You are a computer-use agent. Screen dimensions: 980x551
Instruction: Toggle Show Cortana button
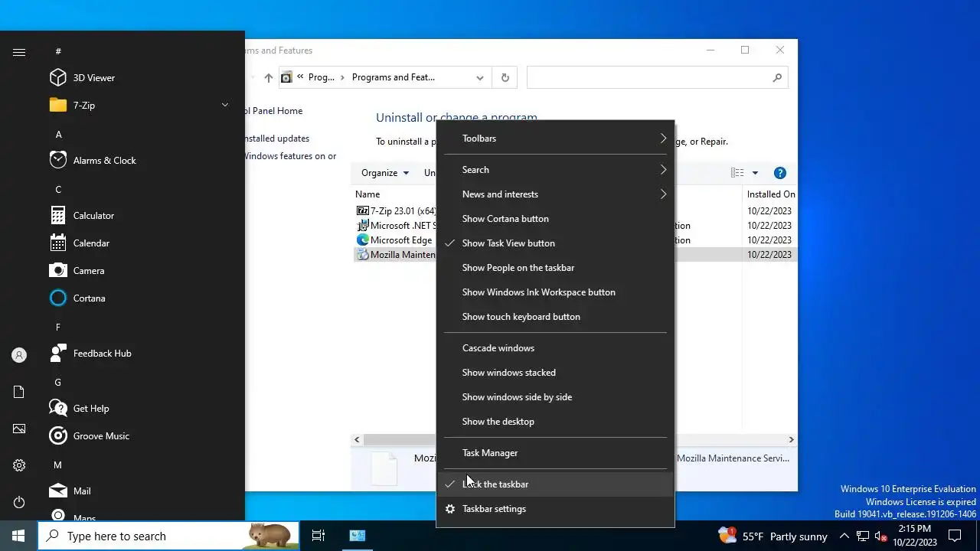(555, 218)
